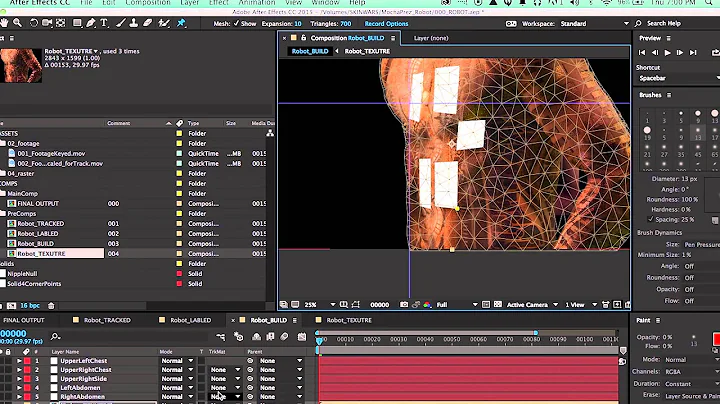Viewport: 720px width, 404px height.
Task: Toggle motion blur enable icon in timeline
Action: click(284, 337)
